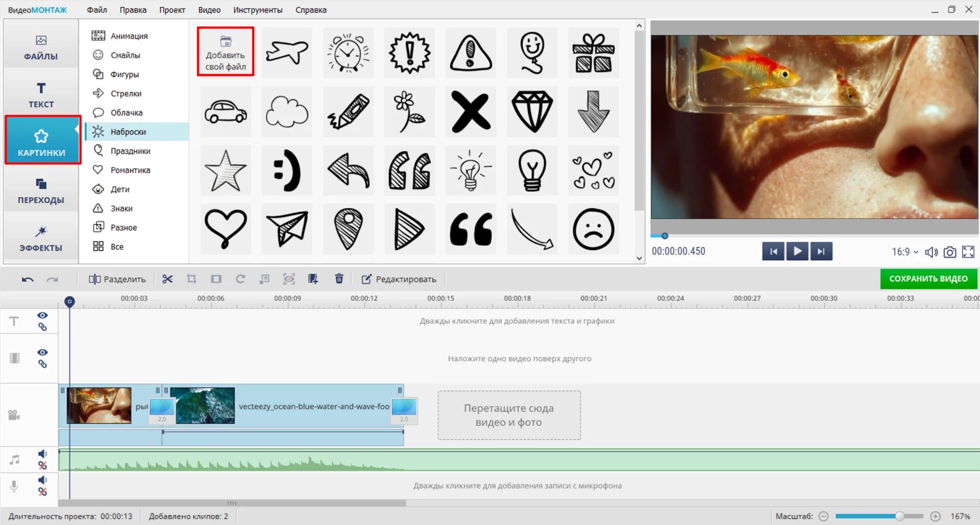Screen dimensions: 980x525
Task: Select the airplane sketch clipart
Action: tap(287, 53)
